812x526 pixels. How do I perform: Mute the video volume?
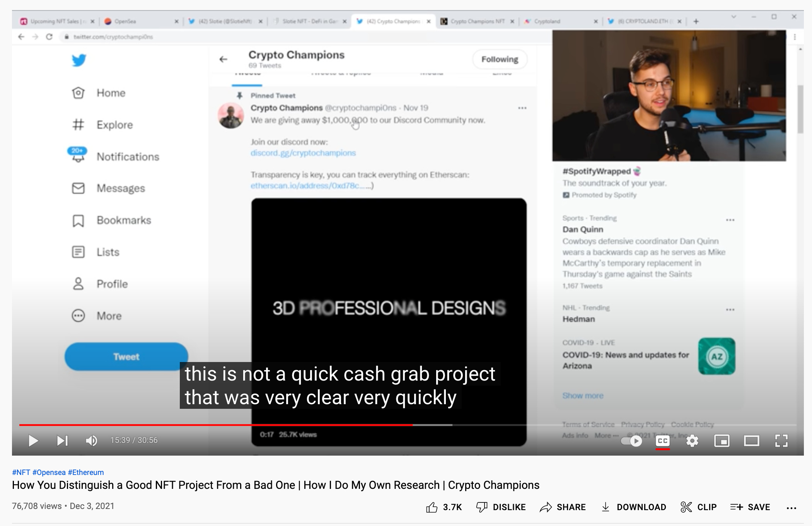91,441
